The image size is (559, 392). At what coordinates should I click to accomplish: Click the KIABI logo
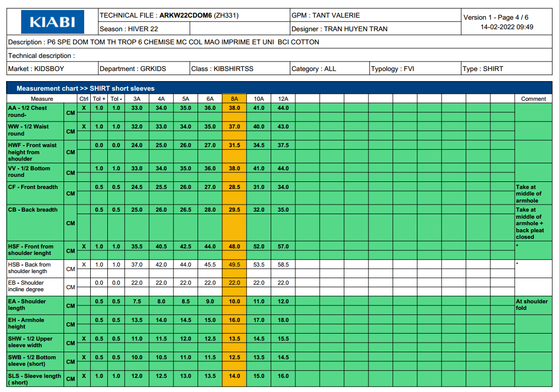53,22
